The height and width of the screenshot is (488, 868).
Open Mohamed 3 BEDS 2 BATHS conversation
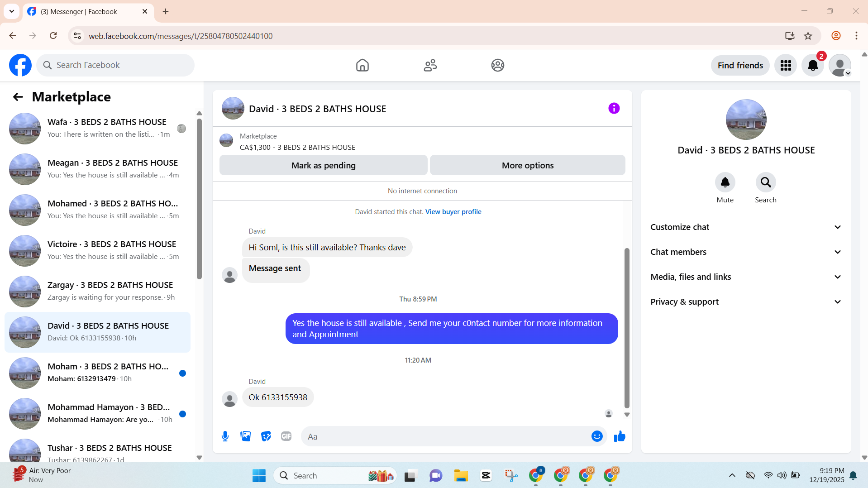pos(97,210)
